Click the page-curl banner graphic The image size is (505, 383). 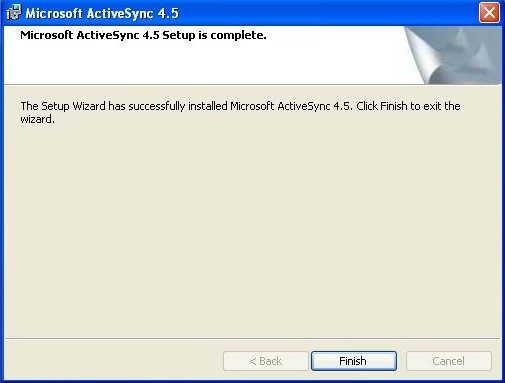(453, 55)
